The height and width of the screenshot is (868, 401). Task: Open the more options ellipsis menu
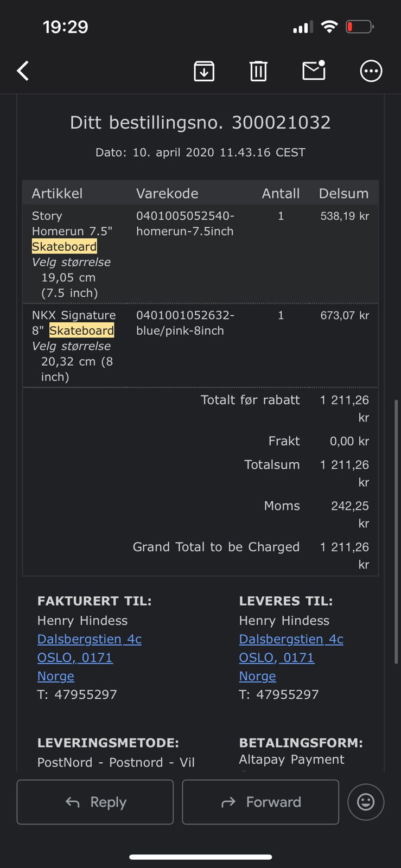click(x=371, y=71)
